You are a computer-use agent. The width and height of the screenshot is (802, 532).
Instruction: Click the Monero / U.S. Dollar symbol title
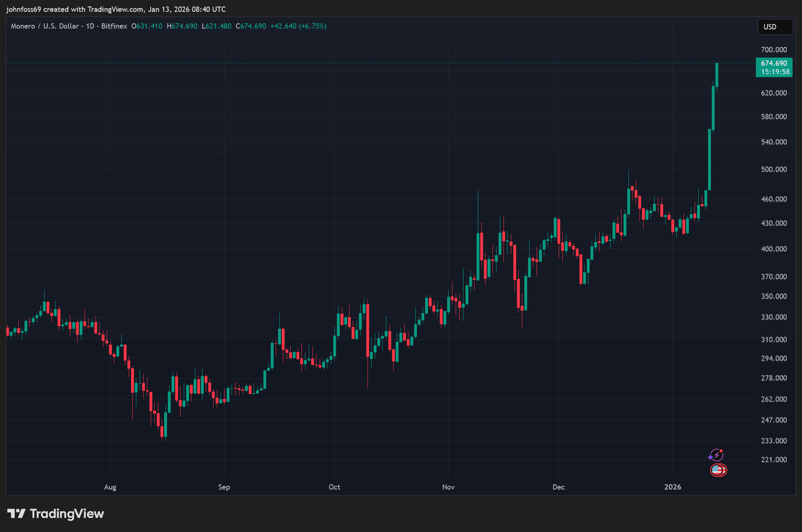click(45, 26)
